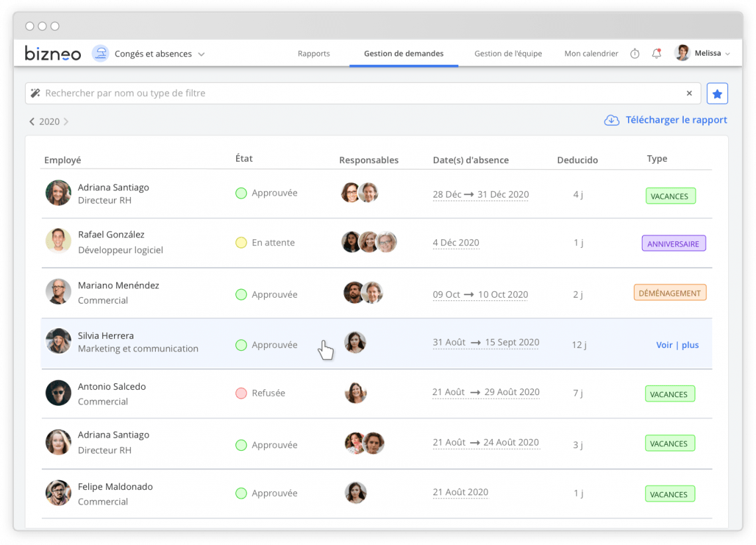Click Voir link in Silvia Herrera row
The width and height of the screenshot is (756, 545).
(x=664, y=345)
